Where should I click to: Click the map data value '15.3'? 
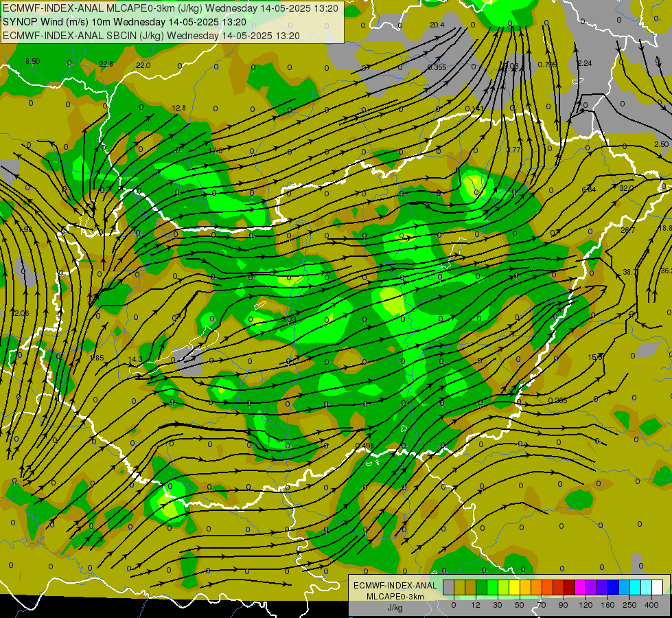point(595,357)
